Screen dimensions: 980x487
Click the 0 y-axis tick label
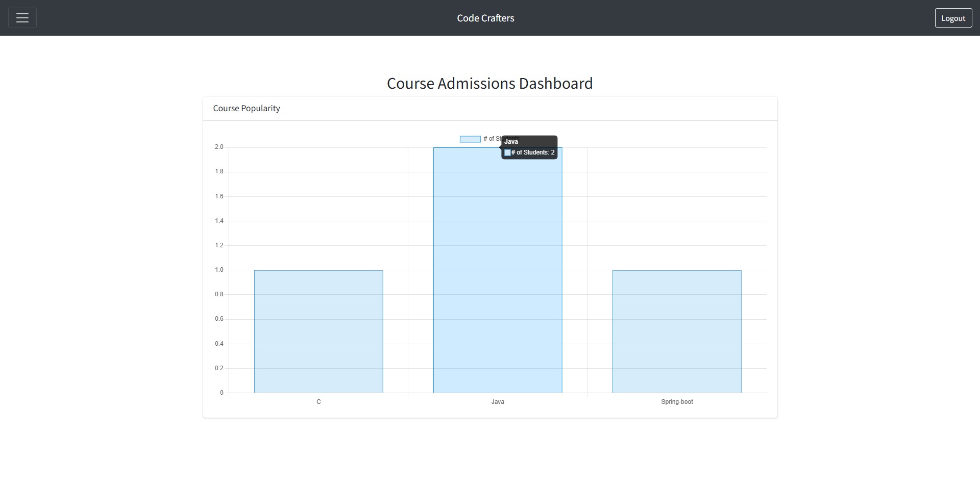pos(222,393)
